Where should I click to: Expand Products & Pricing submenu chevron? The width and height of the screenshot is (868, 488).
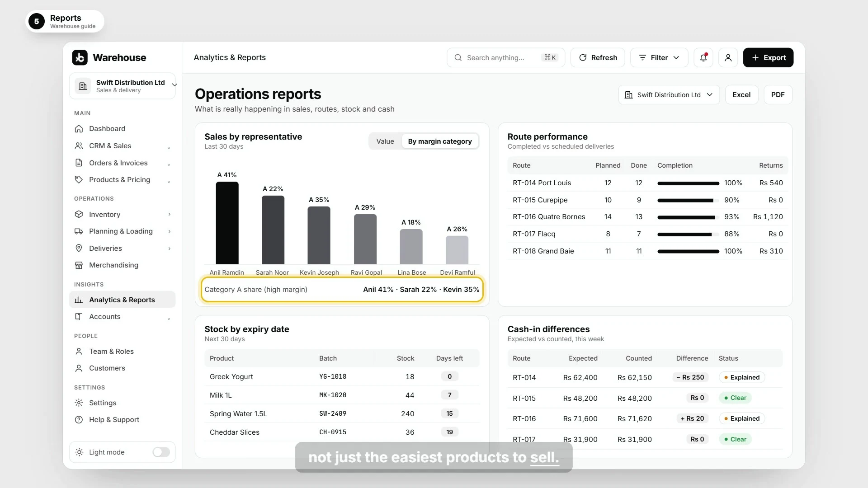(169, 182)
